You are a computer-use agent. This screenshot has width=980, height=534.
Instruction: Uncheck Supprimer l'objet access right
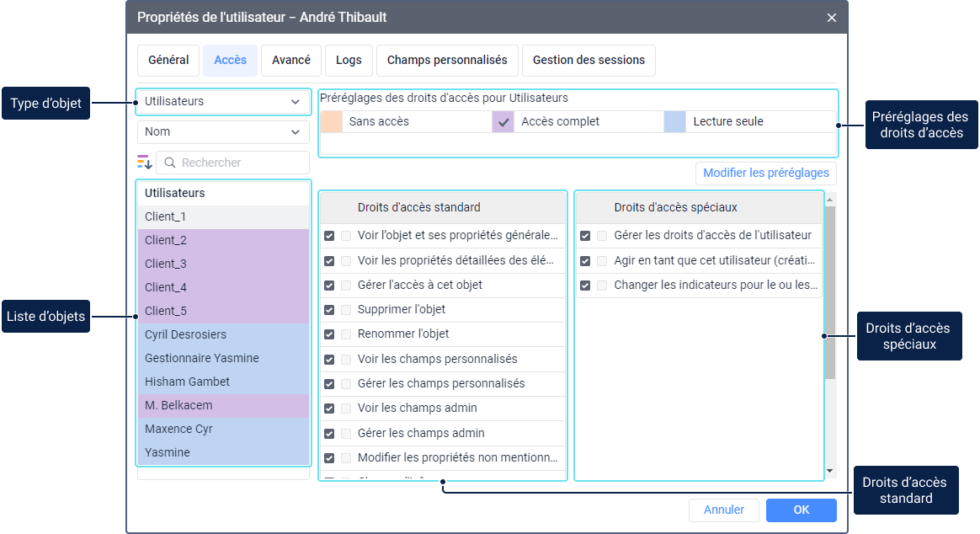click(329, 310)
